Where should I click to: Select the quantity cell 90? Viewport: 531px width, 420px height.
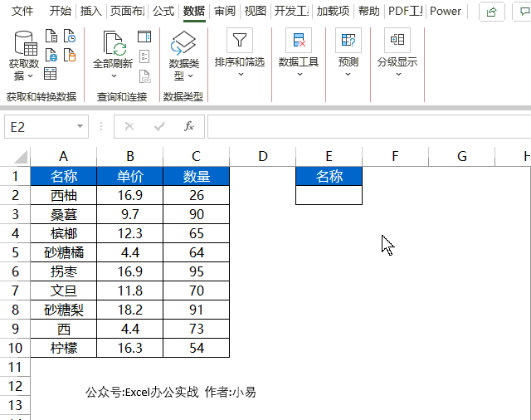pyautogui.click(x=196, y=214)
